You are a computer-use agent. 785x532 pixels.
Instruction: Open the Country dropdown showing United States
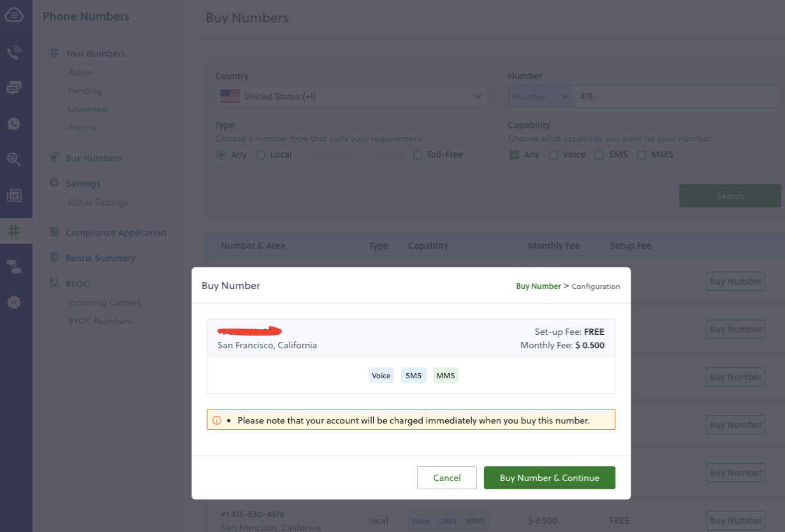coord(351,96)
